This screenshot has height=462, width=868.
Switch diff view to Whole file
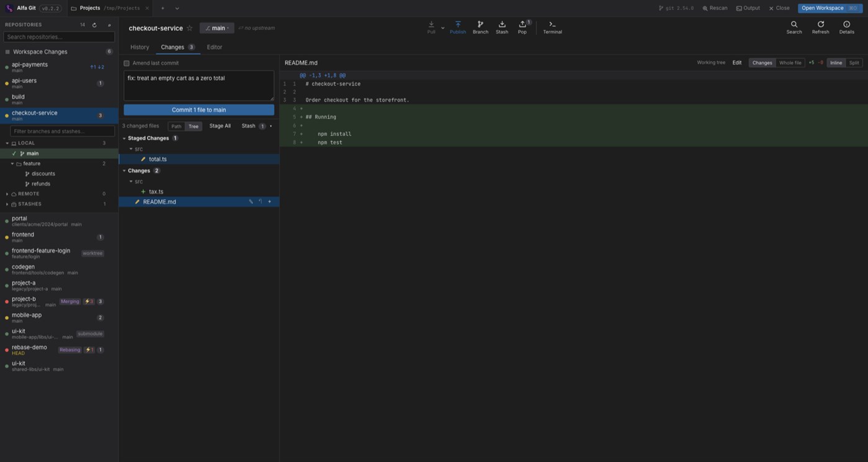click(790, 63)
